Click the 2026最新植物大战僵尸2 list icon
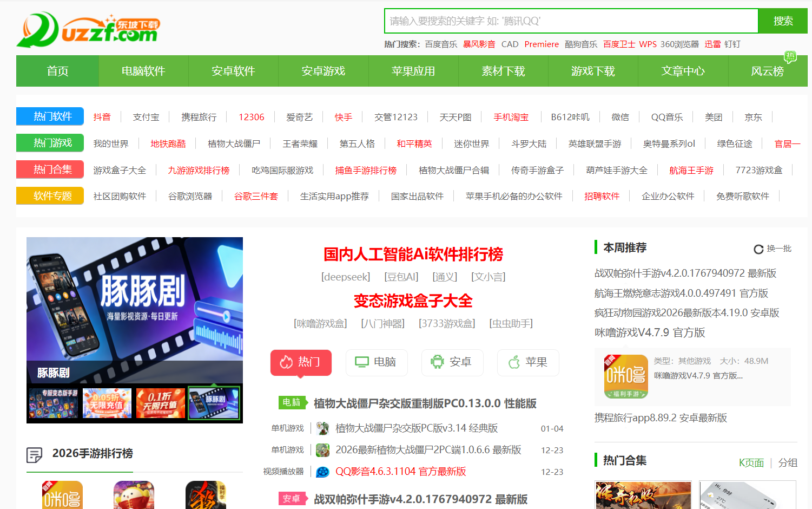This screenshot has height=509, width=812. click(x=323, y=450)
